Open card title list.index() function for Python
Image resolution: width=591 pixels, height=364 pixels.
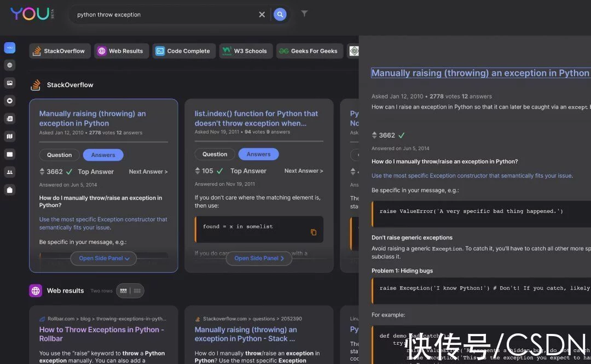click(256, 118)
